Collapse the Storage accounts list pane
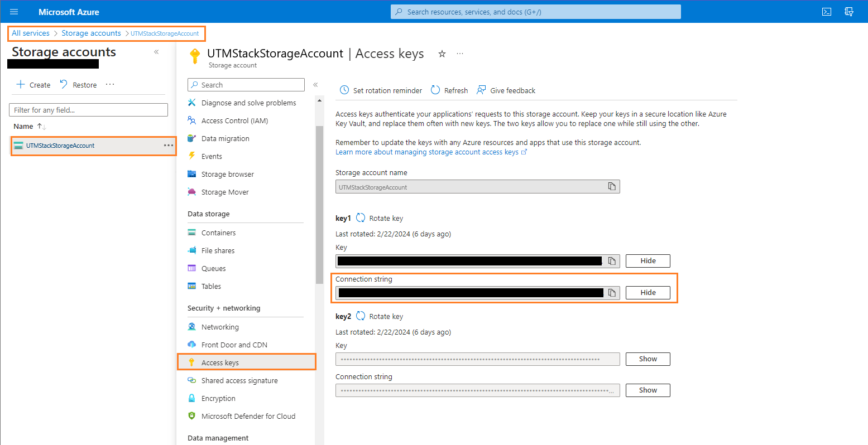This screenshot has width=868, height=445. tap(156, 52)
